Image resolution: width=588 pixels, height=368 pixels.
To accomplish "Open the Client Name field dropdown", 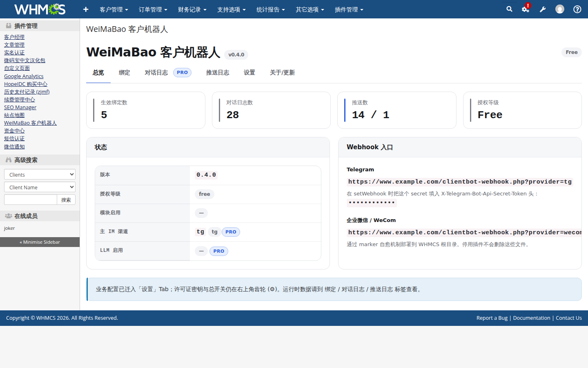I will (40, 187).
